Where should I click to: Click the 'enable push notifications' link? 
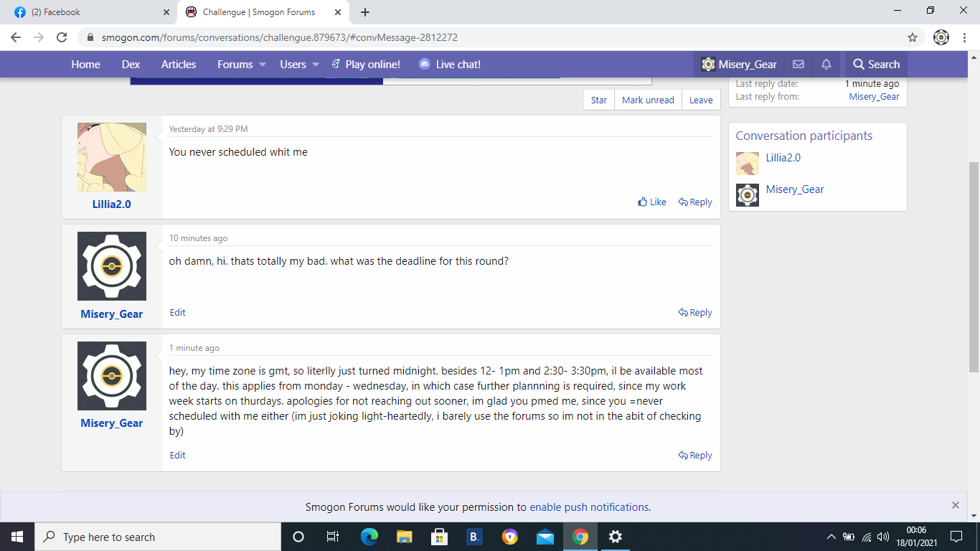pos(589,507)
